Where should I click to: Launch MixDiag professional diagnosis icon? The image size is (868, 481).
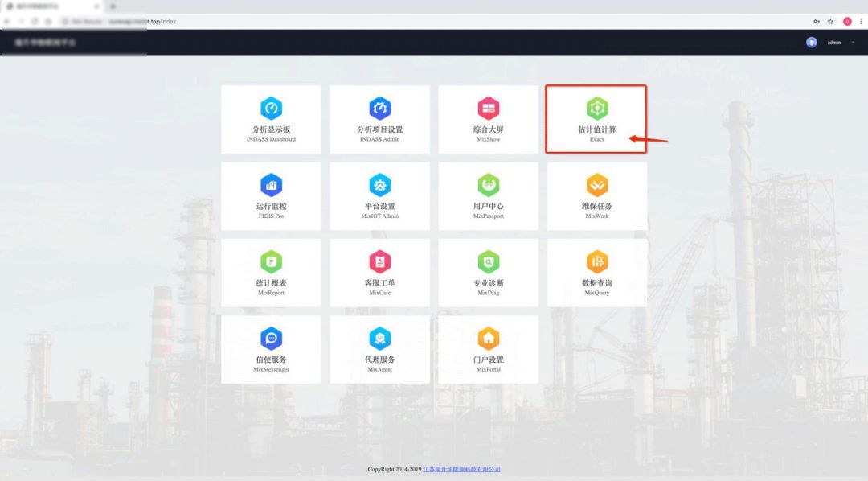pos(488,261)
